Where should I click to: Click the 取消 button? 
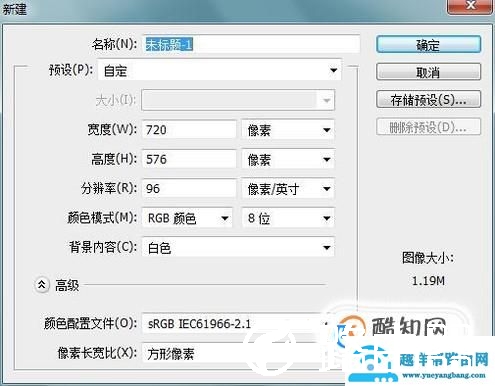(428, 72)
